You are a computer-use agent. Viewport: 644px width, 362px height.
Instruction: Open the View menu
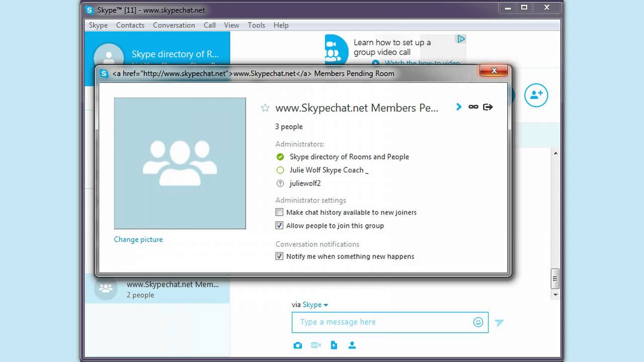(231, 25)
